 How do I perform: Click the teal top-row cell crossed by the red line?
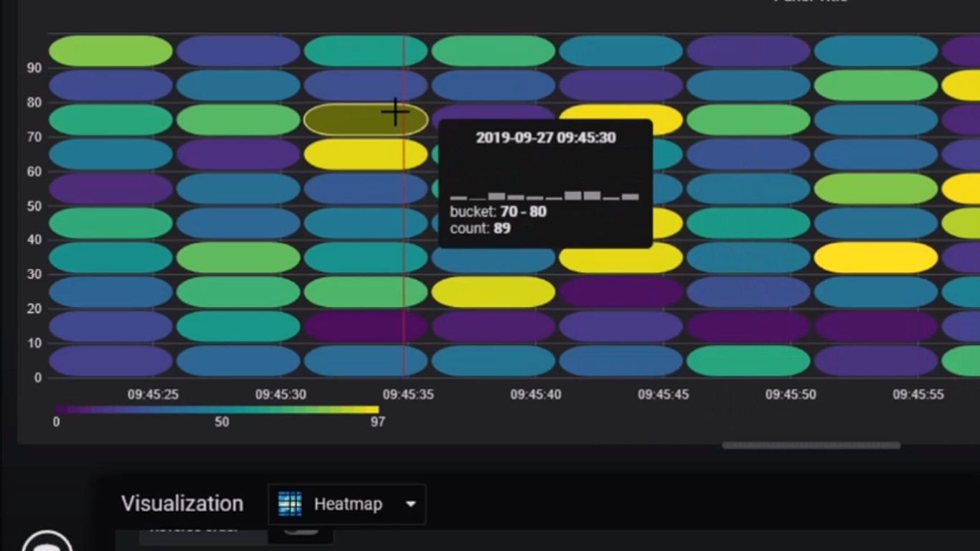coord(366,51)
